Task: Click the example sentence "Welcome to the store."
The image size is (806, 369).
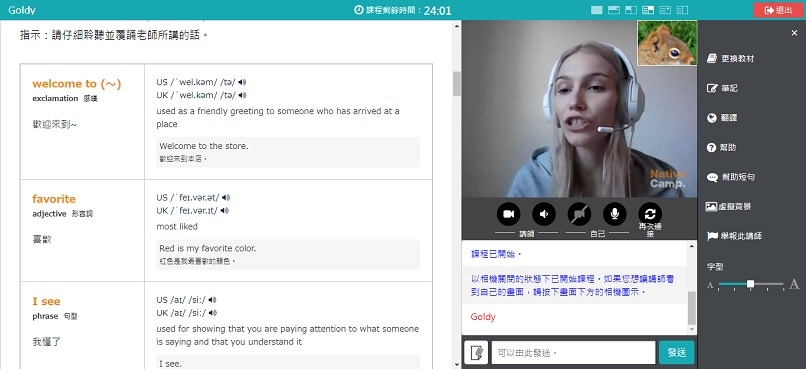Action: (x=204, y=146)
